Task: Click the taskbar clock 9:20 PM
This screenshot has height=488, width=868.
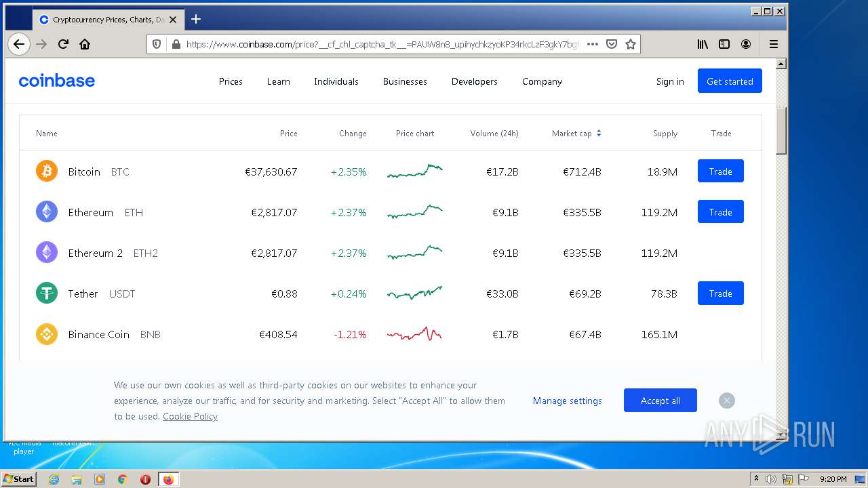Action: [833, 479]
